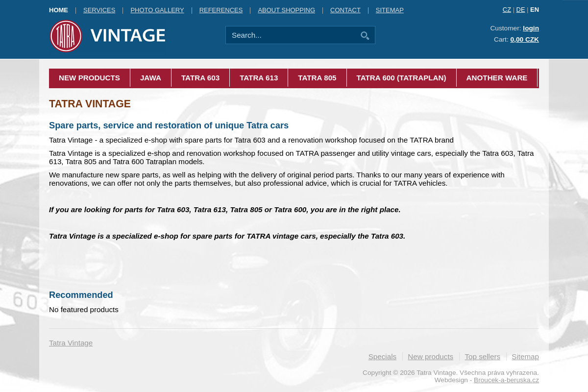This screenshot has width=588, height=392.
Task: Open the cart showing 0,00 CZK
Action: pos(524,39)
